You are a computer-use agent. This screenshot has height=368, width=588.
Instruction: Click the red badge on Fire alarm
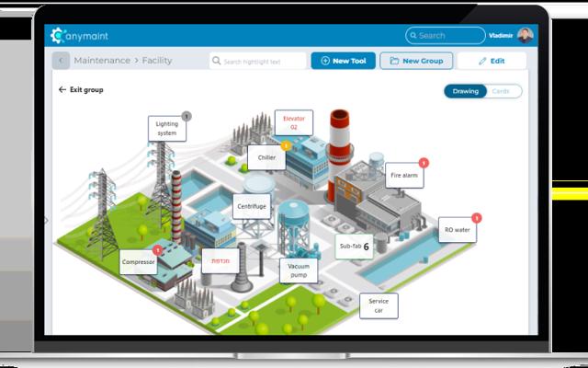pyautogui.click(x=424, y=163)
